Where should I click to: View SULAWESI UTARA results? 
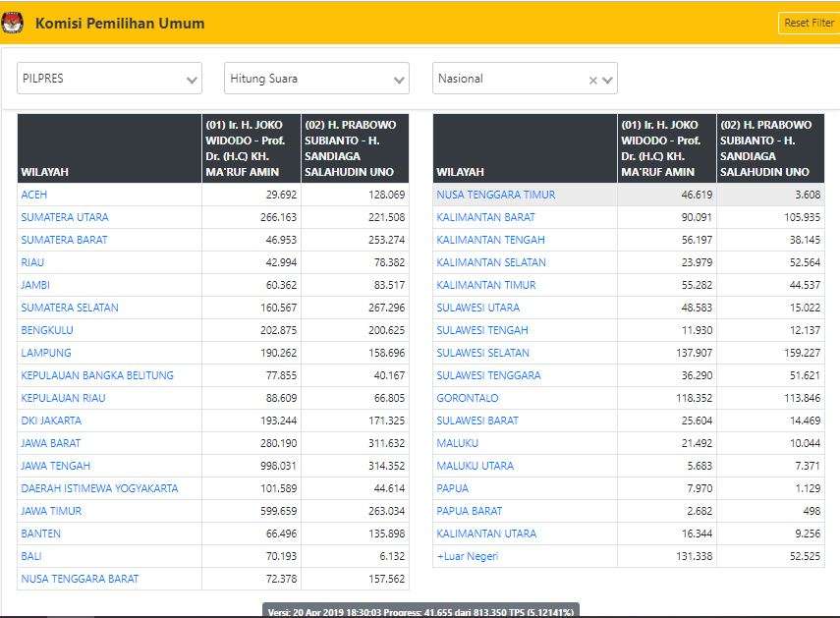(478, 308)
